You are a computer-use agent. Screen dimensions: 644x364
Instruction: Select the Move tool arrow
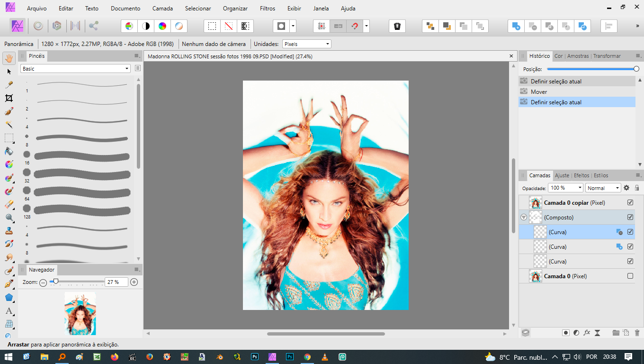(x=9, y=72)
